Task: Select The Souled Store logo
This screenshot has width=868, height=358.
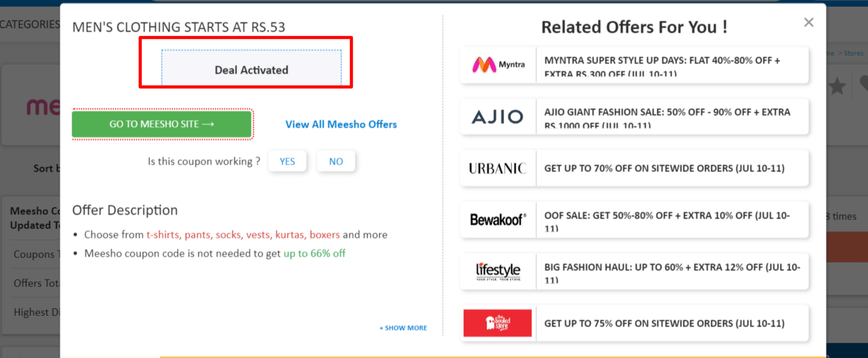Action: click(x=497, y=322)
